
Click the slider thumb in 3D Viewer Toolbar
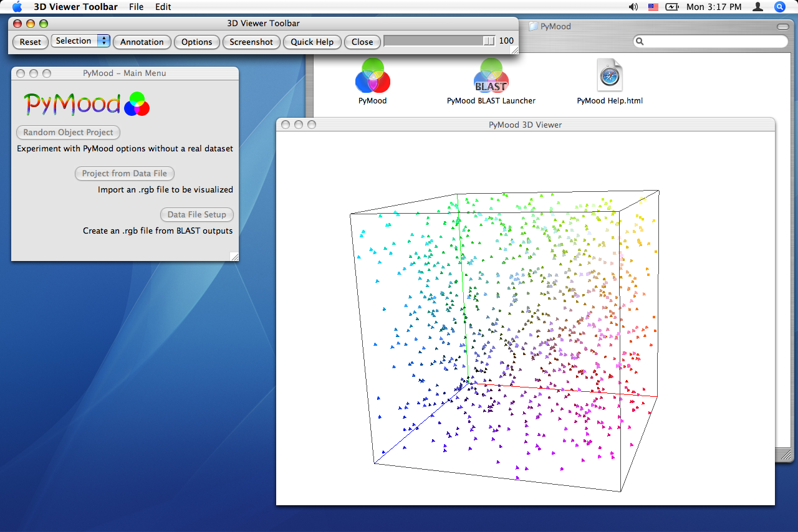(489, 41)
